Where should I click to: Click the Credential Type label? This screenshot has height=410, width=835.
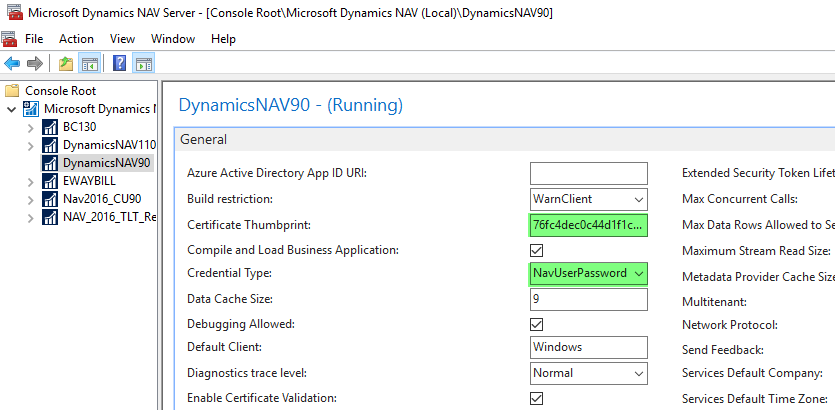coord(230,273)
